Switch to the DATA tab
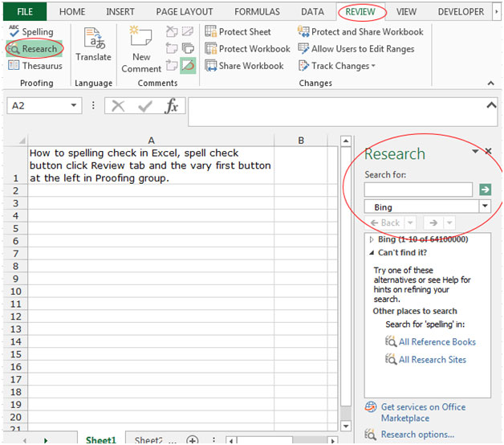 pos(312,12)
